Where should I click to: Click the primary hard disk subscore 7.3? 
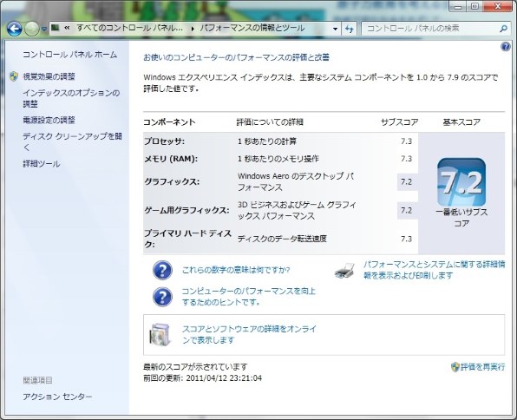click(406, 239)
